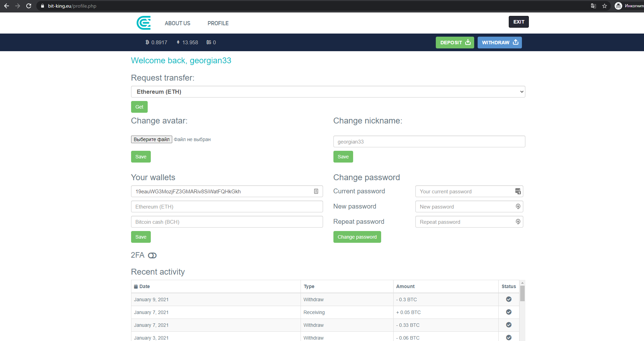Click the site logo icon
The image size is (644, 341).
point(144,23)
